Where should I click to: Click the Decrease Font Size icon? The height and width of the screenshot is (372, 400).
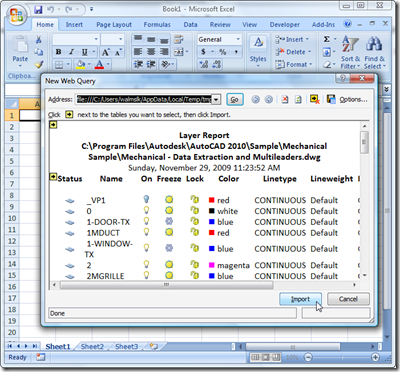pyautogui.click(x=118, y=52)
